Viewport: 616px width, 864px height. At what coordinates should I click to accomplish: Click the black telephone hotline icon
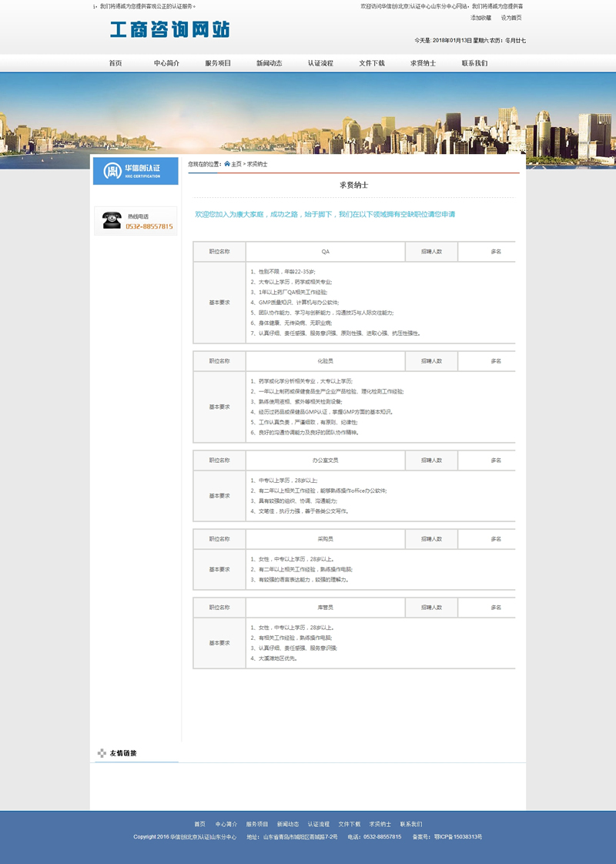pos(112,221)
